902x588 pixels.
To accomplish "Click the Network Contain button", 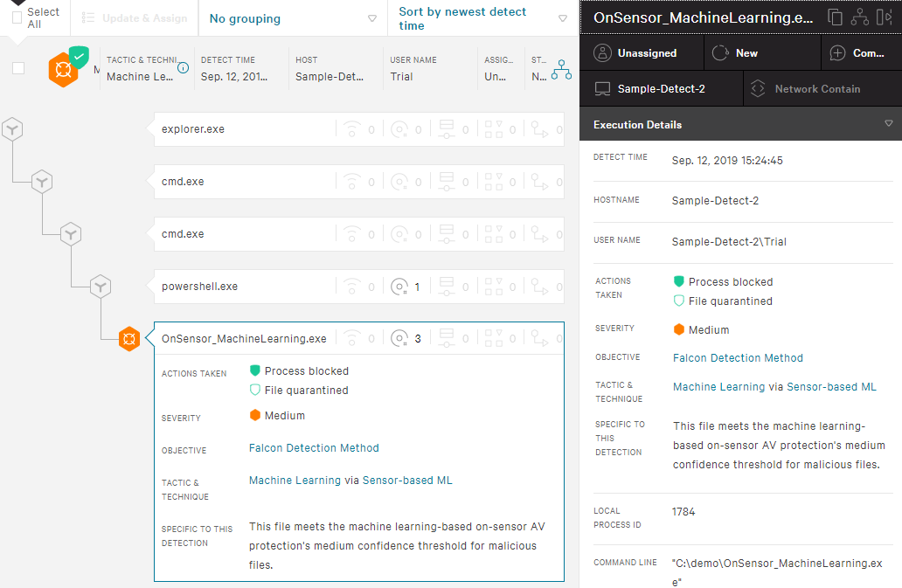I will (x=822, y=88).
